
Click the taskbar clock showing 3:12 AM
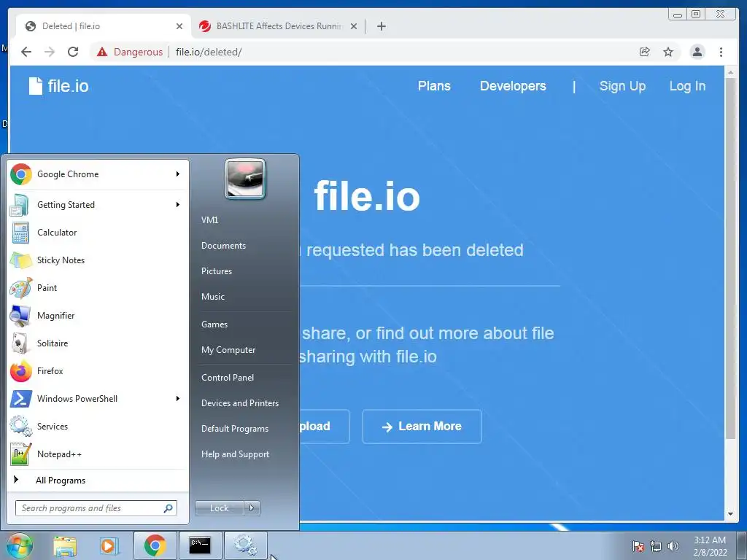pos(710,546)
